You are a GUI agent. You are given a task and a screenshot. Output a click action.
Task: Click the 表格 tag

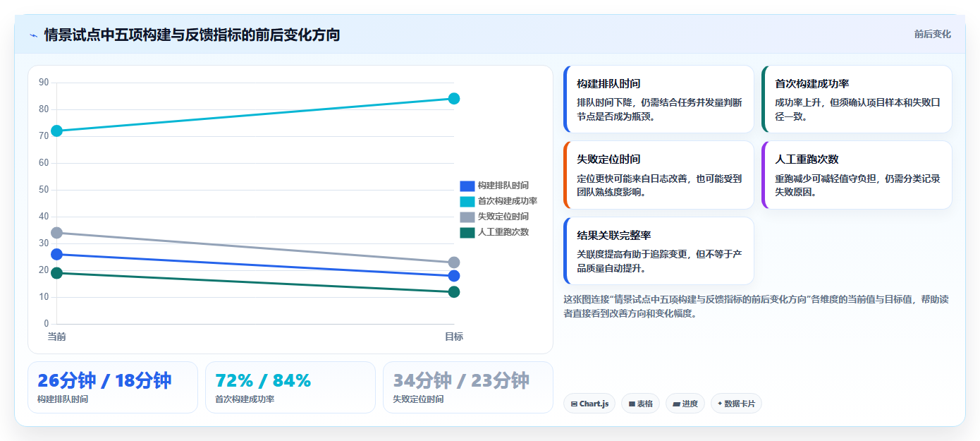coord(640,404)
